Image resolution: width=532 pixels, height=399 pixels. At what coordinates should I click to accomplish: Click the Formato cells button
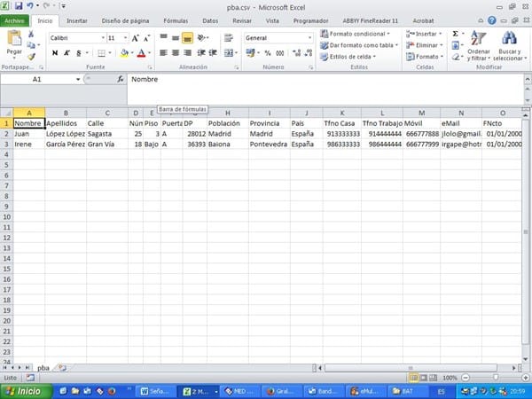425,57
